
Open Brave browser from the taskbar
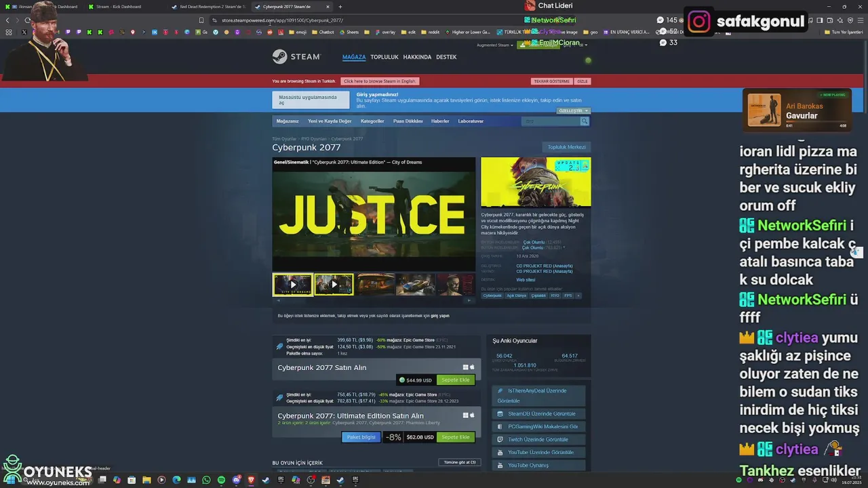[251, 480]
